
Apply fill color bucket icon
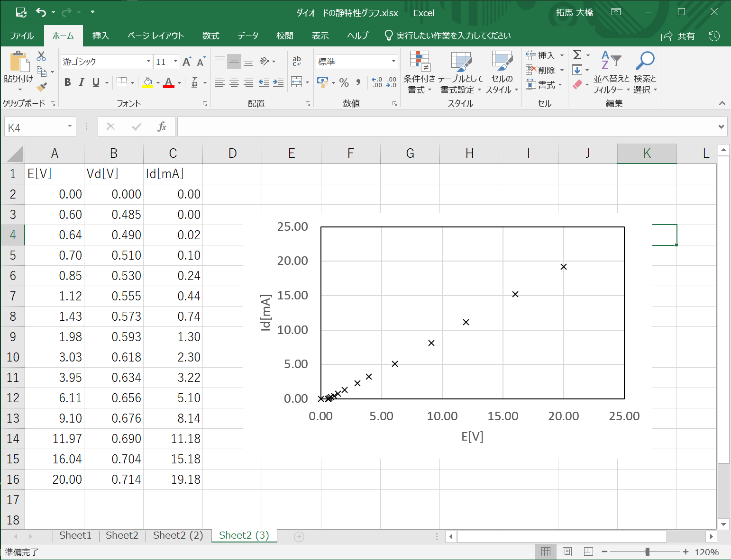147,82
